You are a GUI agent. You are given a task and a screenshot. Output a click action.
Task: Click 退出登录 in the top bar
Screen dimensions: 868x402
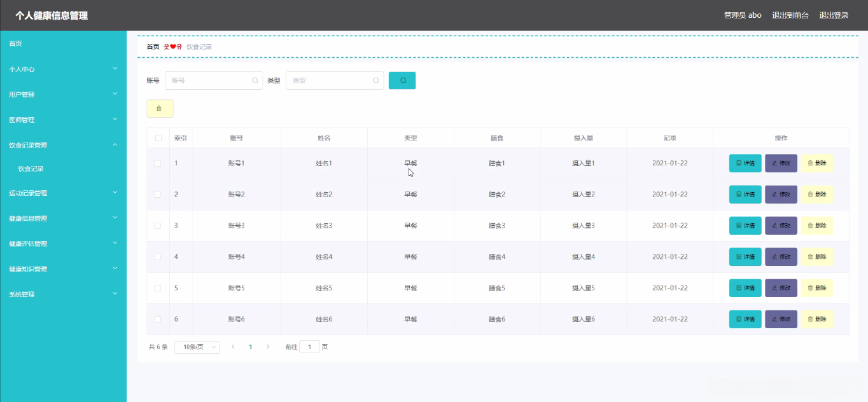click(x=834, y=15)
